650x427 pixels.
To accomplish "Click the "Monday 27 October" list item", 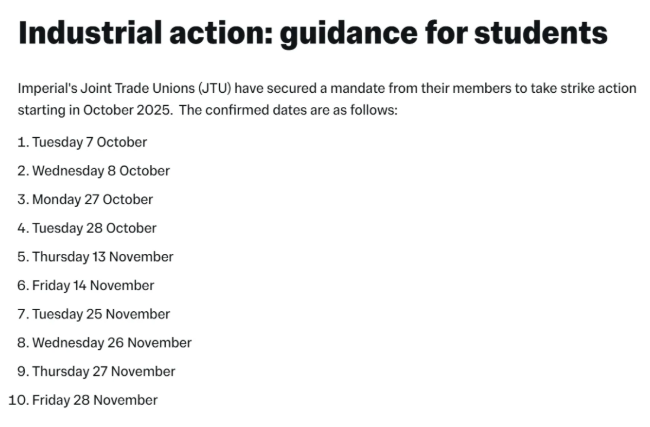I will click(x=92, y=199).
